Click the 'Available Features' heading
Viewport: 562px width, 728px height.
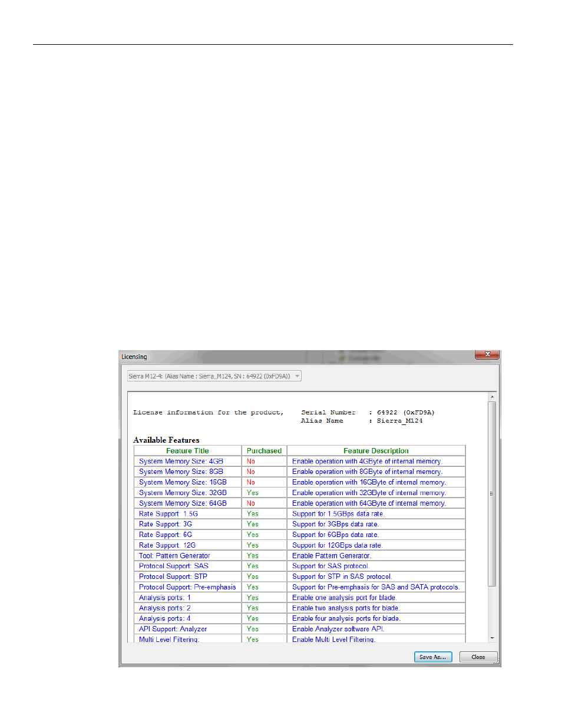click(166, 440)
